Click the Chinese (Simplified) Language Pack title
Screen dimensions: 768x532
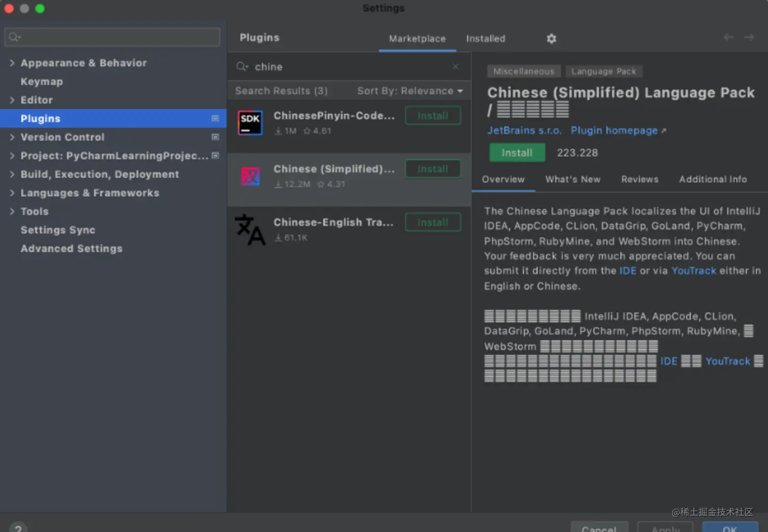tap(621, 101)
